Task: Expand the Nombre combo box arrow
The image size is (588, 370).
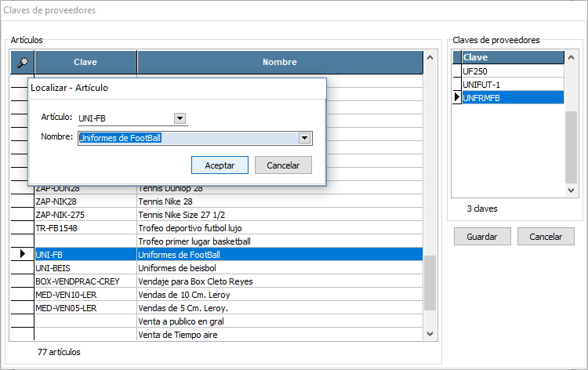Action: click(304, 138)
